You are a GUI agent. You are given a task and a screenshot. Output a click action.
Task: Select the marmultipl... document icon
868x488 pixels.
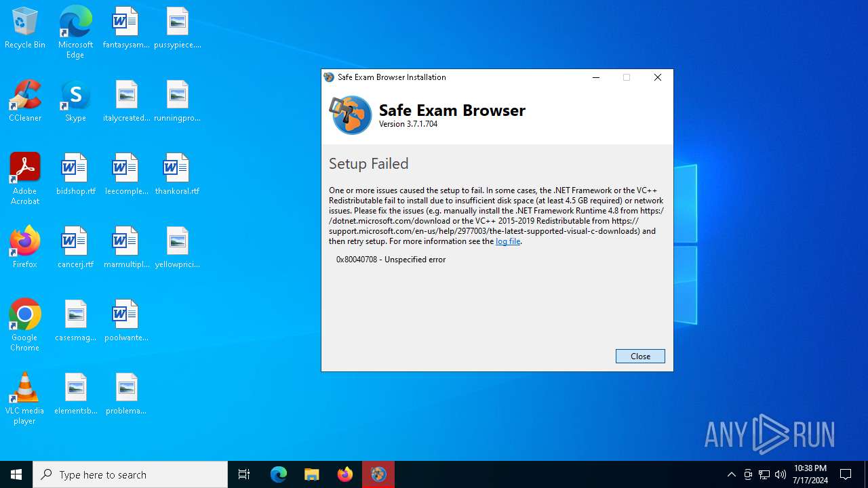pos(126,247)
